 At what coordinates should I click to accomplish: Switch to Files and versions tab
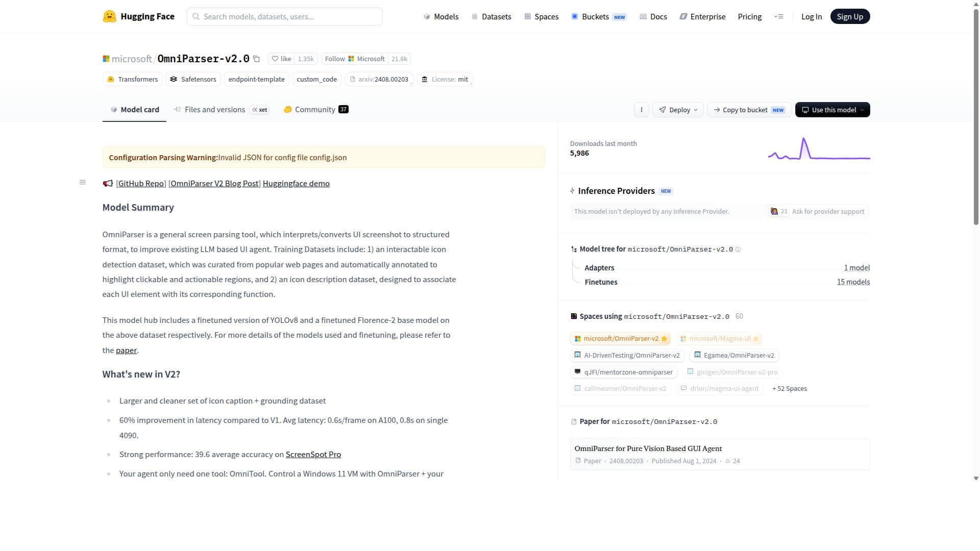[x=222, y=110]
